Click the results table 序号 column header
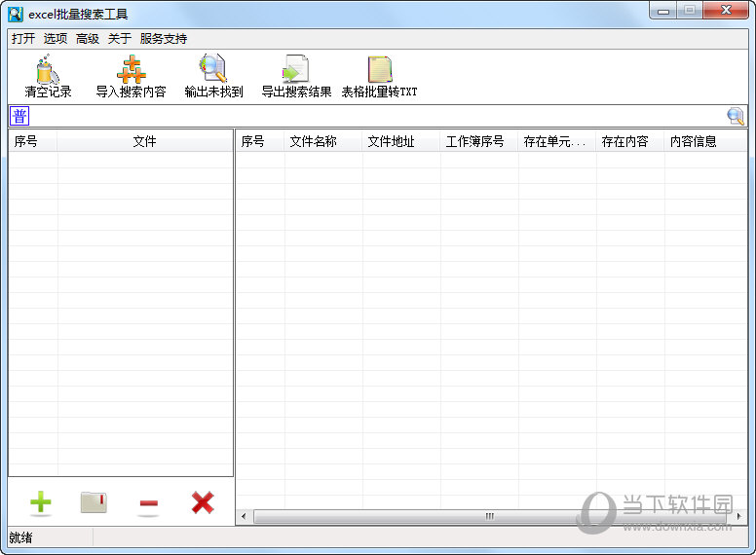The width and height of the screenshot is (756, 555). (x=260, y=141)
